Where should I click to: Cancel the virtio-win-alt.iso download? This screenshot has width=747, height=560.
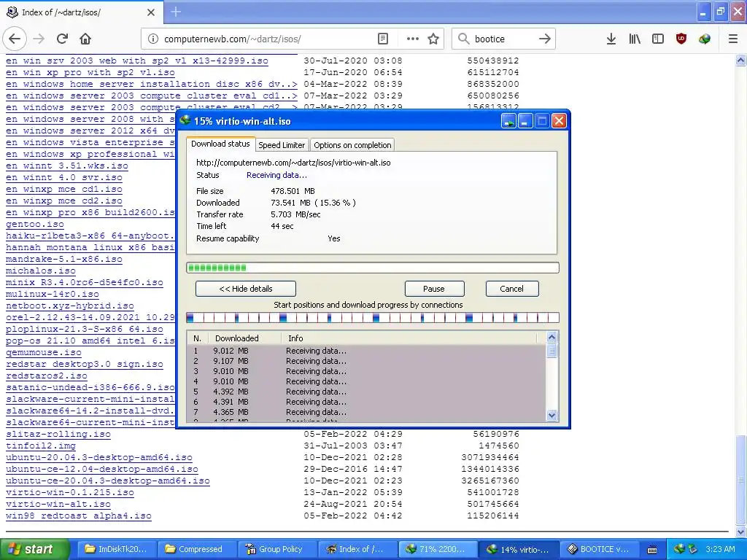pyautogui.click(x=511, y=289)
